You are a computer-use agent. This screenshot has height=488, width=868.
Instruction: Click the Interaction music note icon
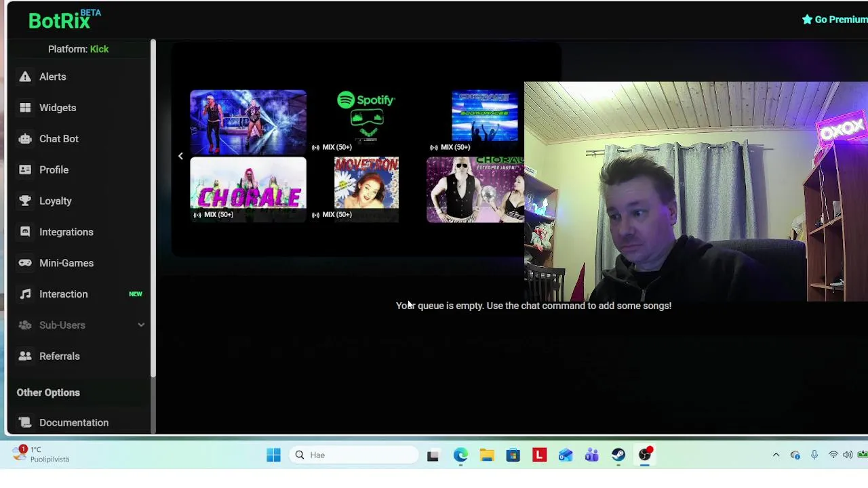(25, 294)
